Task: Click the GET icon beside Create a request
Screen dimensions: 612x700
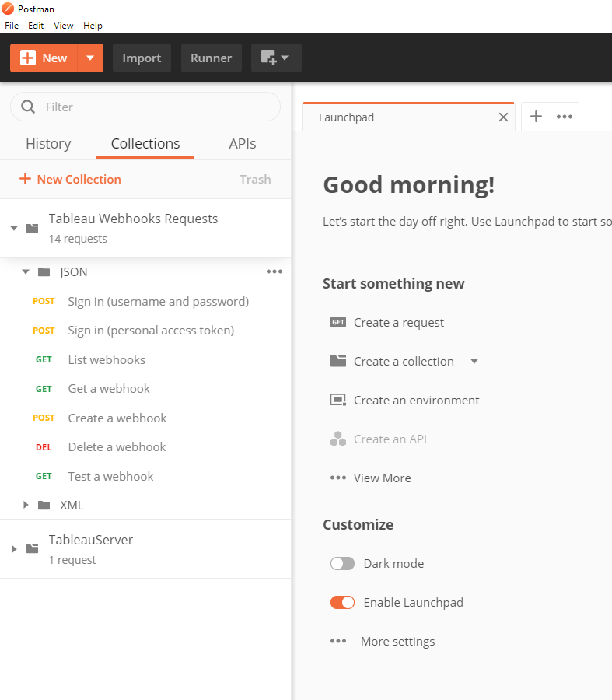Action: click(338, 322)
